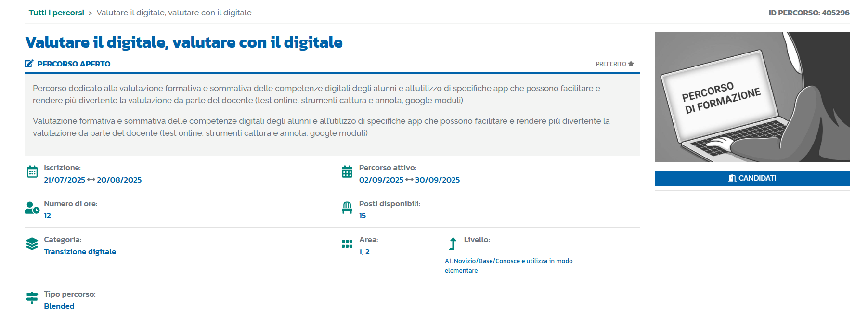868x316 pixels.
Task: Click the ID PERCORSO 405296 label
Action: coord(809,13)
